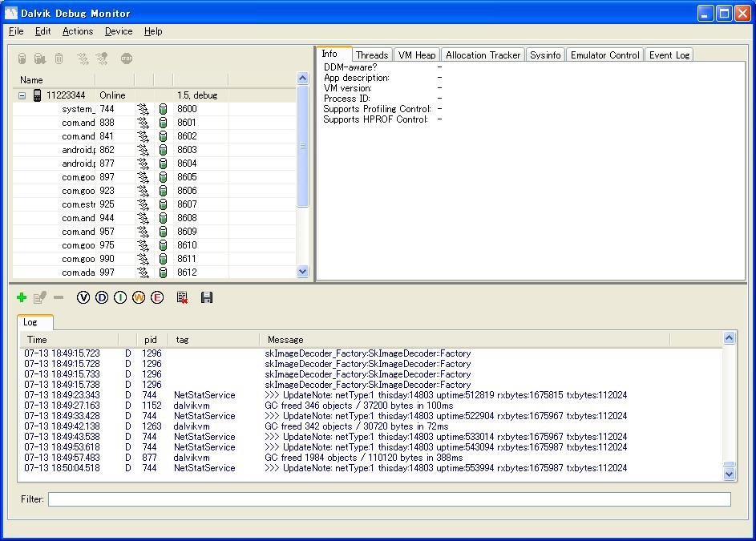Click the log Filter text field
Screen dimensions: 756x541
pos(390,499)
